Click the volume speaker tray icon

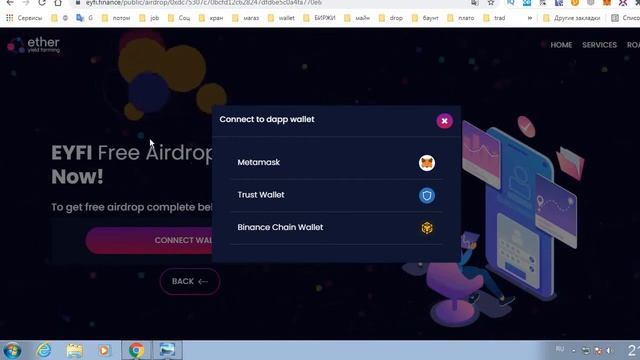coord(610,351)
